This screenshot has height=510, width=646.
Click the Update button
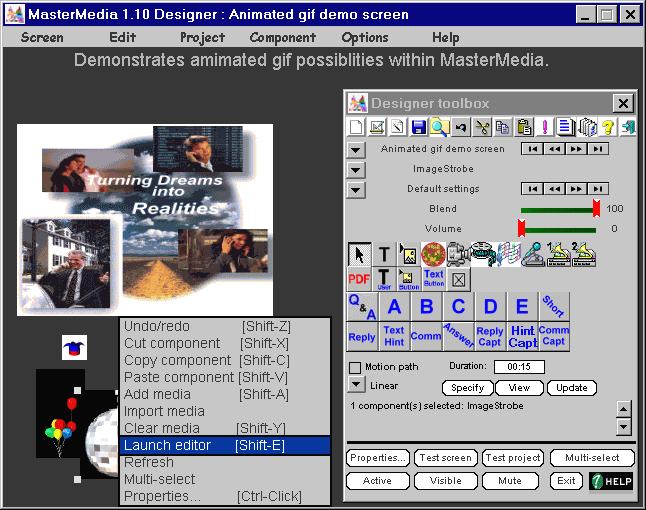coord(572,388)
